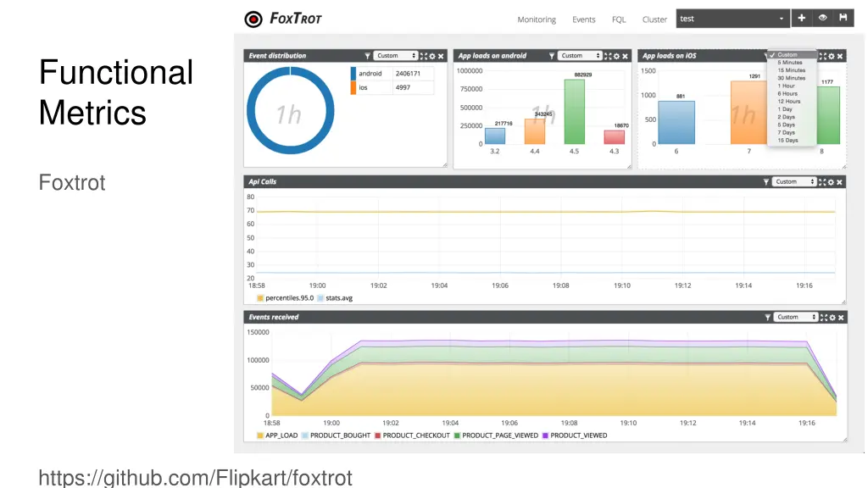
Task: Toggle PRODUCT_CHECKOUT series in legend
Action: [413, 435]
